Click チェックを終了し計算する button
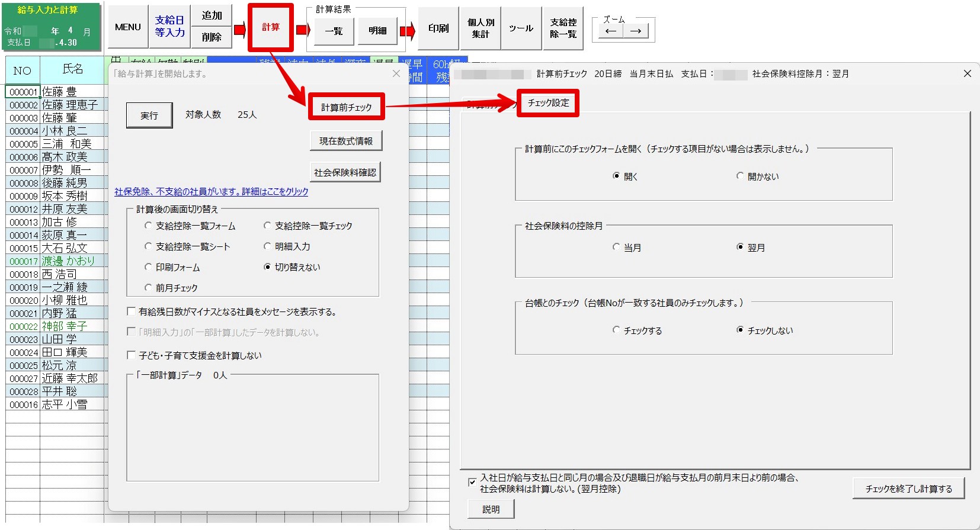The image size is (980, 530). point(908,489)
